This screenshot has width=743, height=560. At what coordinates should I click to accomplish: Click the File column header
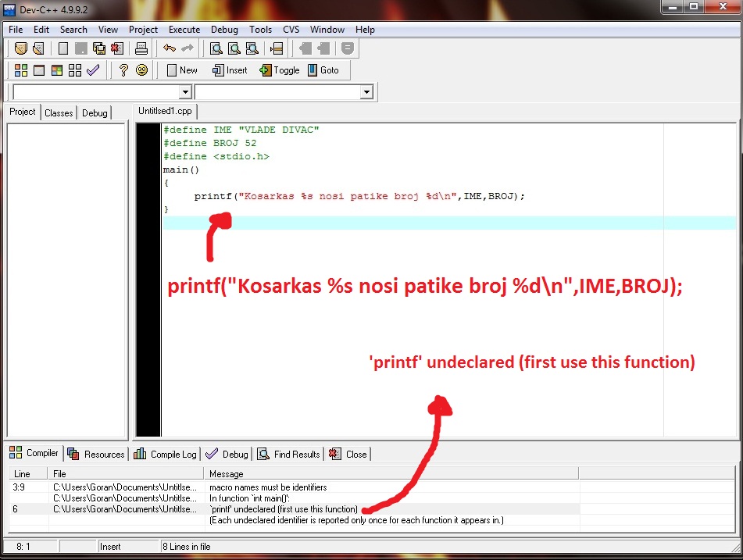tap(126, 474)
